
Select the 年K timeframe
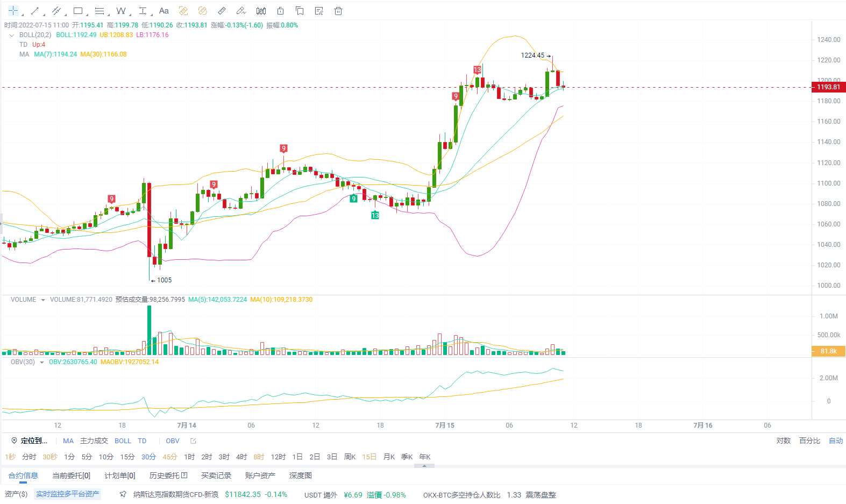(x=425, y=457)
